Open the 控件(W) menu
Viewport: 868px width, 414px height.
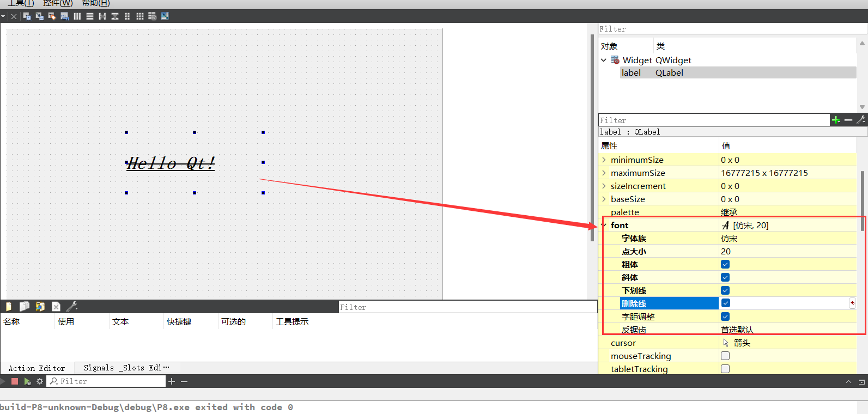point(58,3)
